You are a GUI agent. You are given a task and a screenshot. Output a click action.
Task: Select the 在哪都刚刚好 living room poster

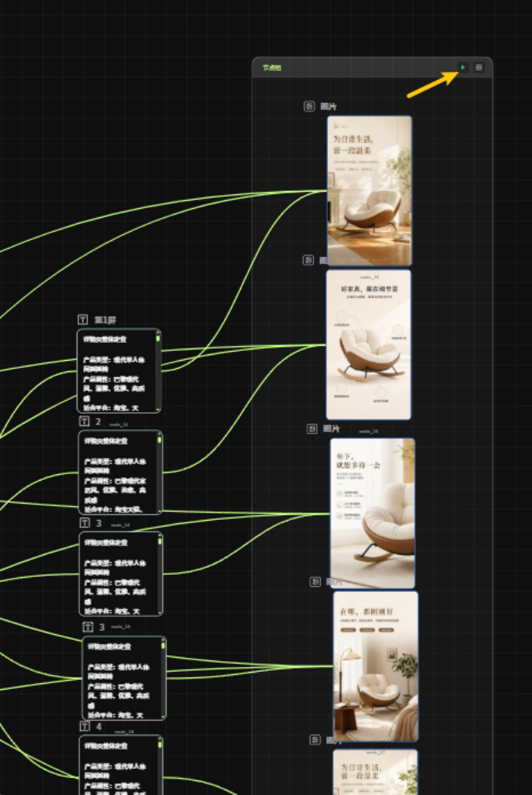tap(375, 666)
